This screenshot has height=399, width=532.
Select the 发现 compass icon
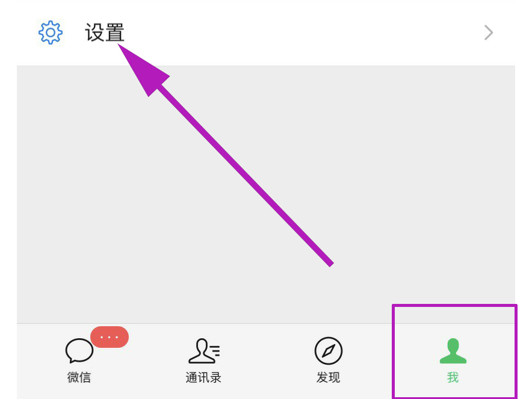(329, 351)
